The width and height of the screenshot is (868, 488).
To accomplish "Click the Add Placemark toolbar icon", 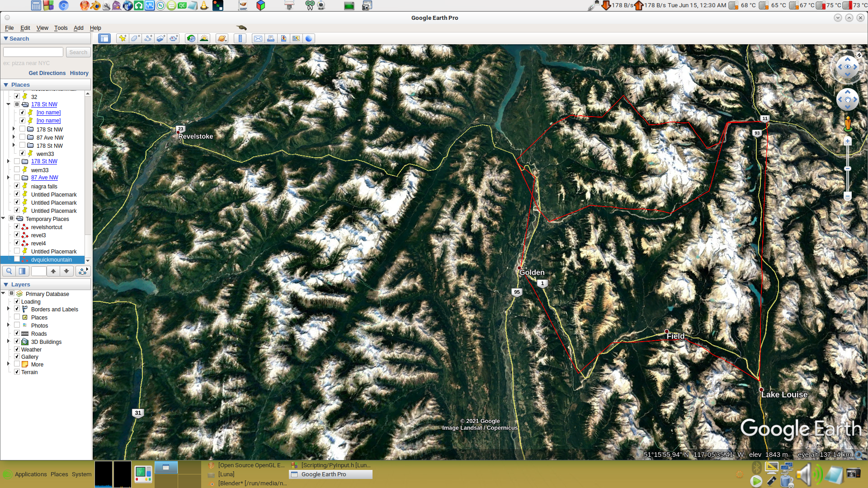I will point(122,38).
